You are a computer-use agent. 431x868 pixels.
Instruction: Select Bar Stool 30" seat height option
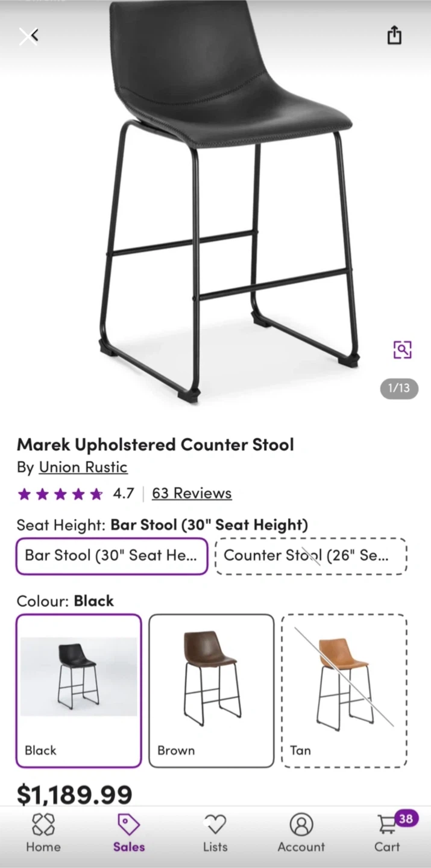[112, 556]
